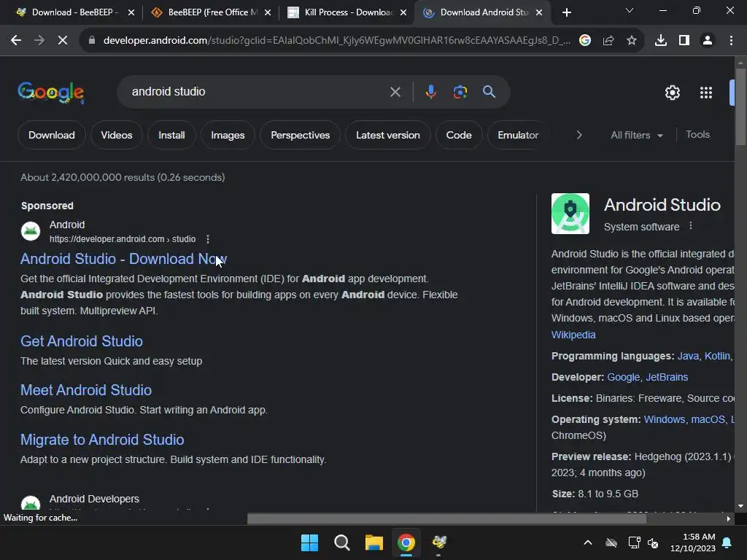Viewport: 747px width, 560px height.
Task: Filter results by Download chip
Action: coord(52,135)
